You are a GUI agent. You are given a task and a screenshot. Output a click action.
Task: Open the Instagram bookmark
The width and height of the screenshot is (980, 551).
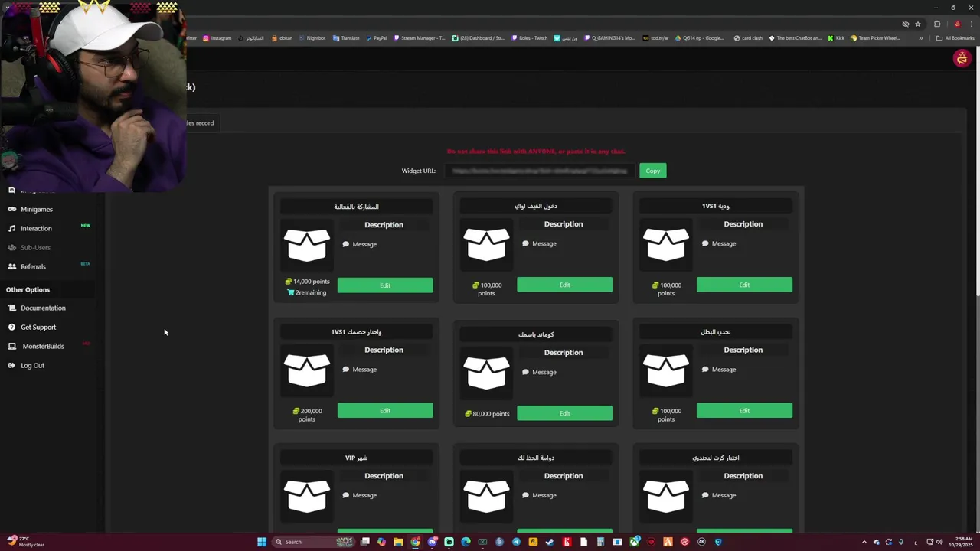point(217,38)
